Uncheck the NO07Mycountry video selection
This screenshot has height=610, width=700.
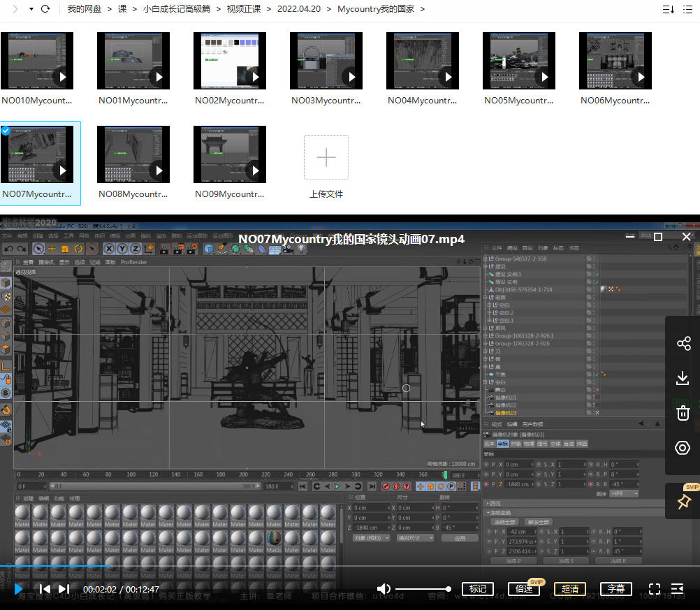(6, 131)
